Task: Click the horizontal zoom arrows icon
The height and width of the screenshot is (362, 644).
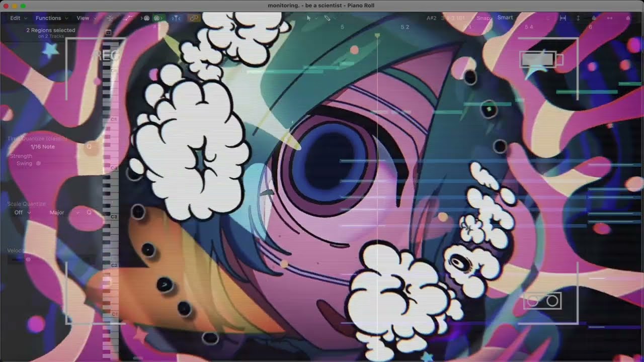Action: (x=610, y=18)
